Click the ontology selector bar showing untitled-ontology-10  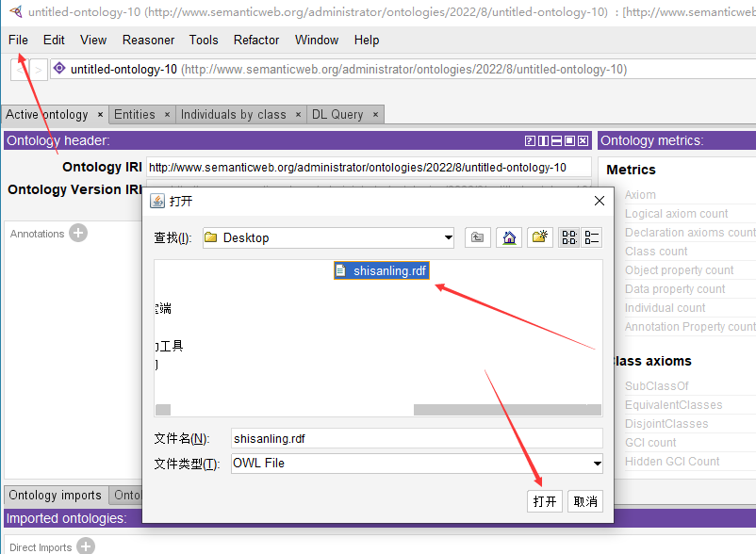tap(403, 70)
